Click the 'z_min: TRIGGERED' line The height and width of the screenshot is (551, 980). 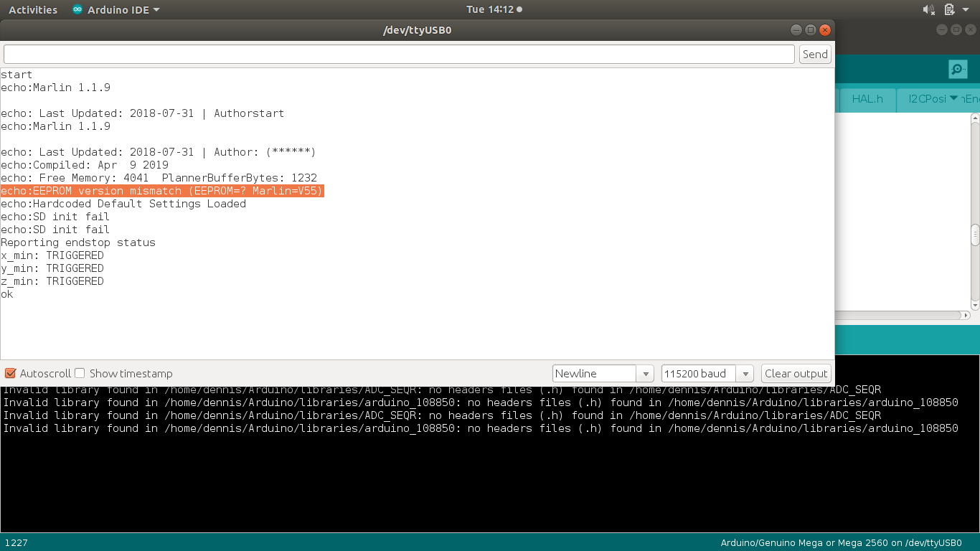52,281
